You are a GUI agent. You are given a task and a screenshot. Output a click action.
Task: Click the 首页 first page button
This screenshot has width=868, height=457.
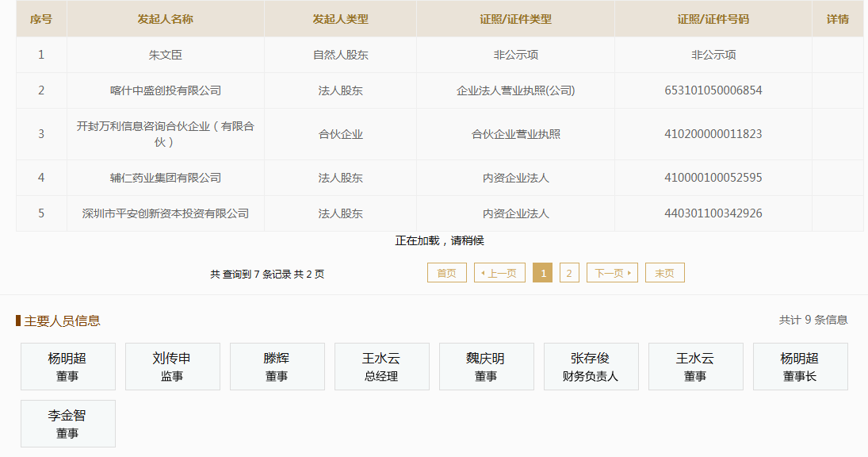tap(445, 272)
